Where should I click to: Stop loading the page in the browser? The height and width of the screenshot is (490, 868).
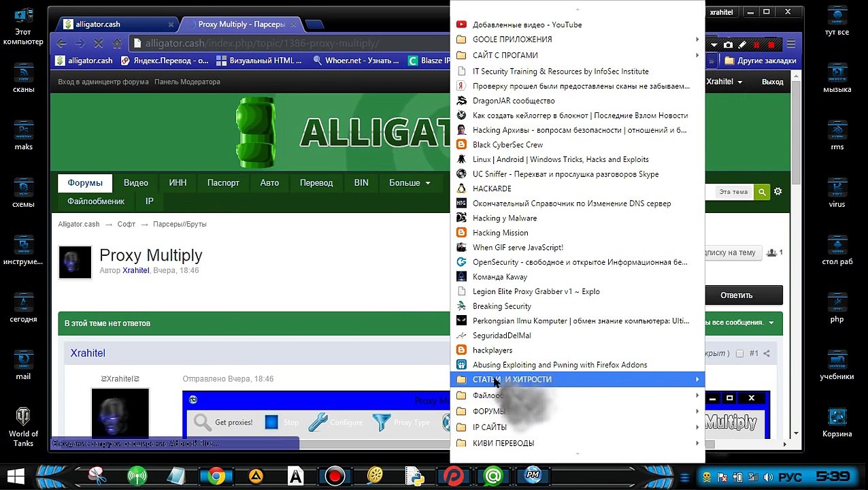coord(98,44)
